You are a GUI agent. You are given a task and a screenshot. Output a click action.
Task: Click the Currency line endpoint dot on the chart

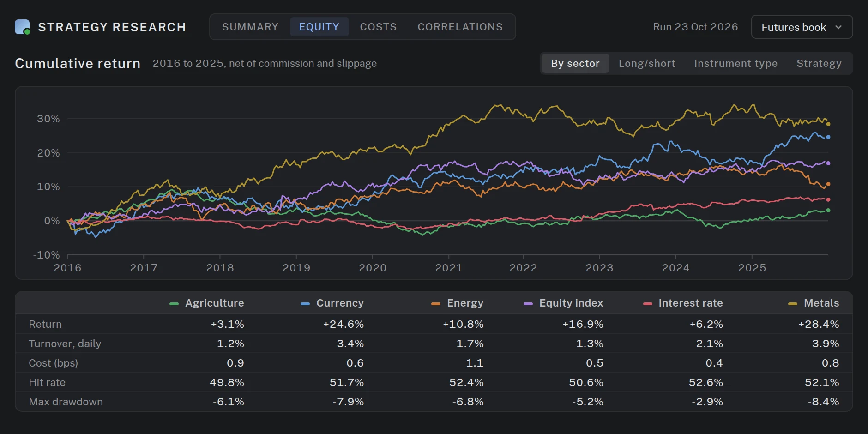pyautogui.click(x=828, y=137)
